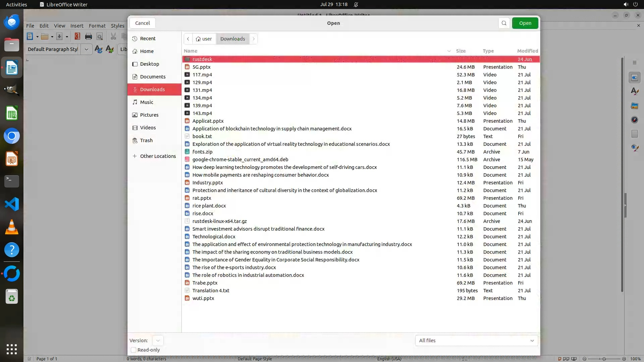Expand the All files filter dropdown
Screen dimensions: 644x362
point(476,341)
